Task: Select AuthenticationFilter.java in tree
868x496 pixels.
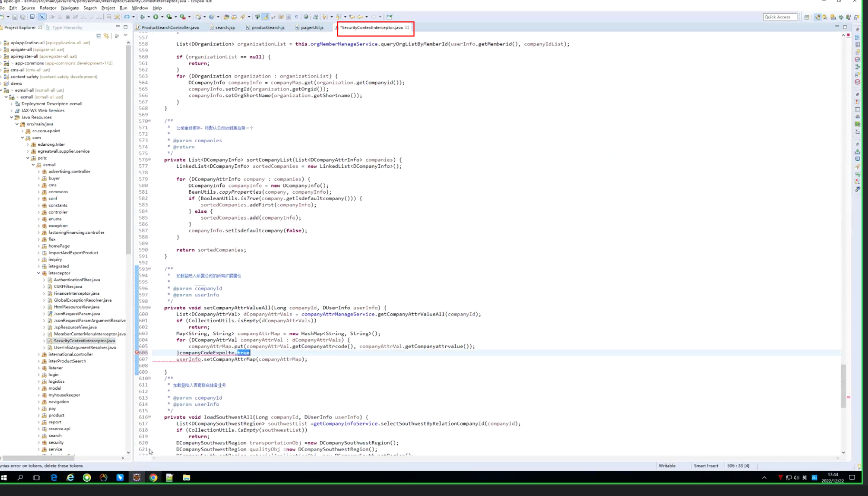Action: click(76, 280)
